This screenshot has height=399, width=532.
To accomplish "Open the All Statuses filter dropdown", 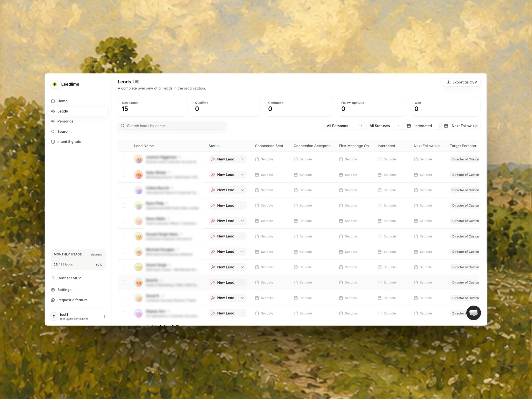I will pos(384,126).
